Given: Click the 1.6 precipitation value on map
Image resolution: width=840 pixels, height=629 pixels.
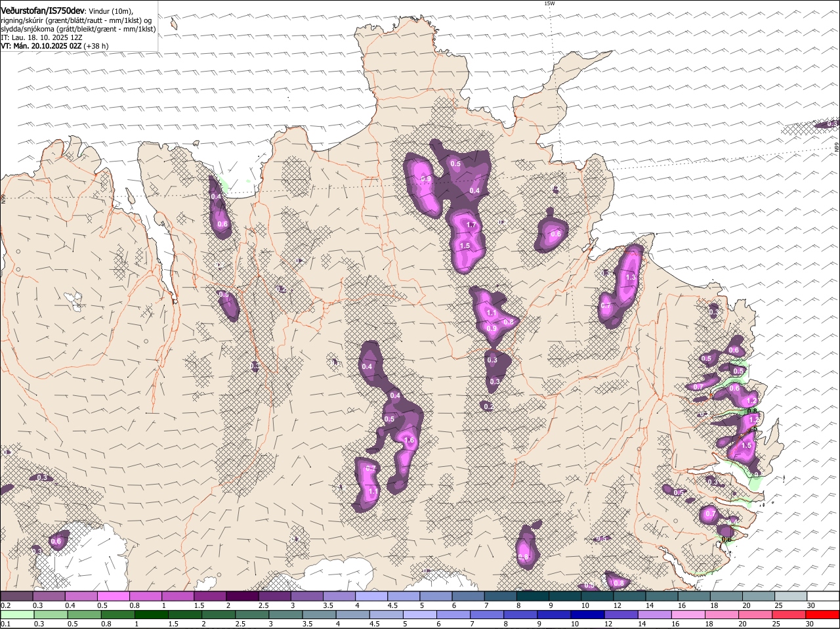Looking at the screenshot, I should (410, 440).
